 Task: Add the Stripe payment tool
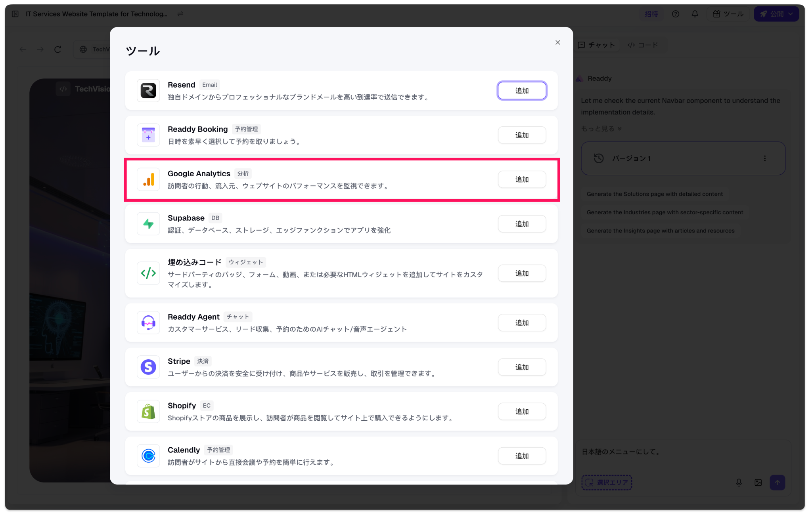[x=522, y=367]
